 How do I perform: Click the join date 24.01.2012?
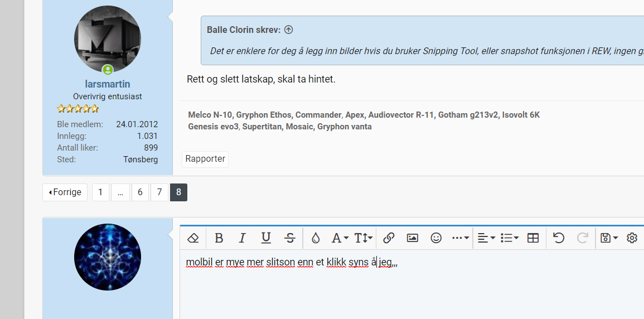point(137,124)
